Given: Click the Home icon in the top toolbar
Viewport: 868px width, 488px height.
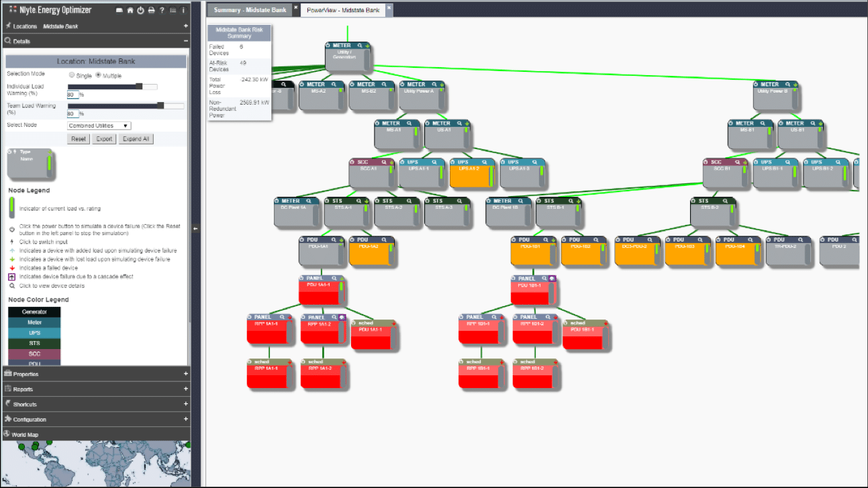Looking at the screenshot, I should (130, 10).
